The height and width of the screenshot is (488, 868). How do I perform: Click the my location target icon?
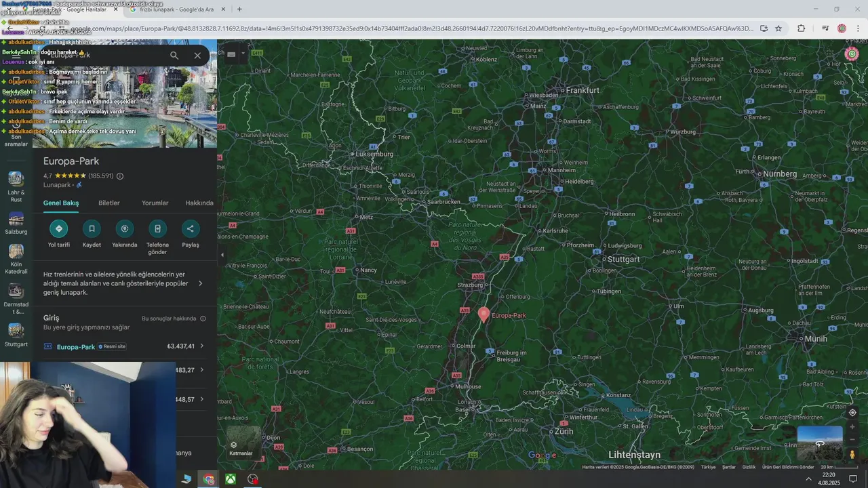pos(852,413)
